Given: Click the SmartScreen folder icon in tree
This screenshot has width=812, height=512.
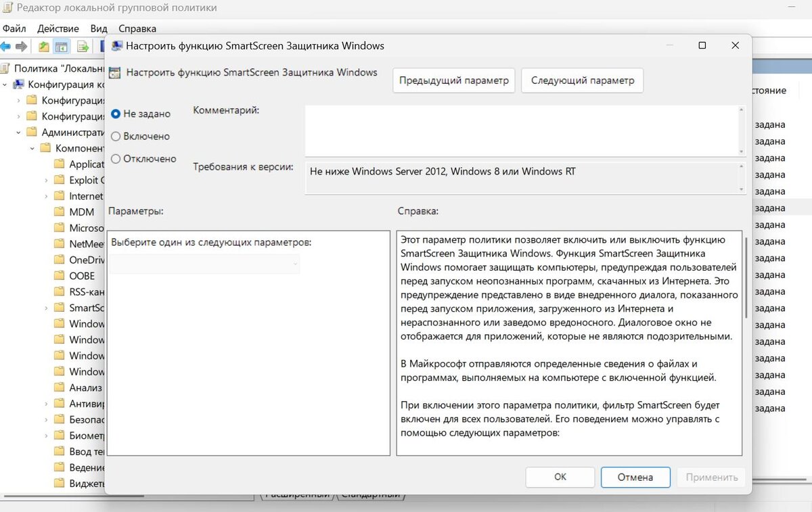Looking at the screenshot, I should (x=59, y=308).
